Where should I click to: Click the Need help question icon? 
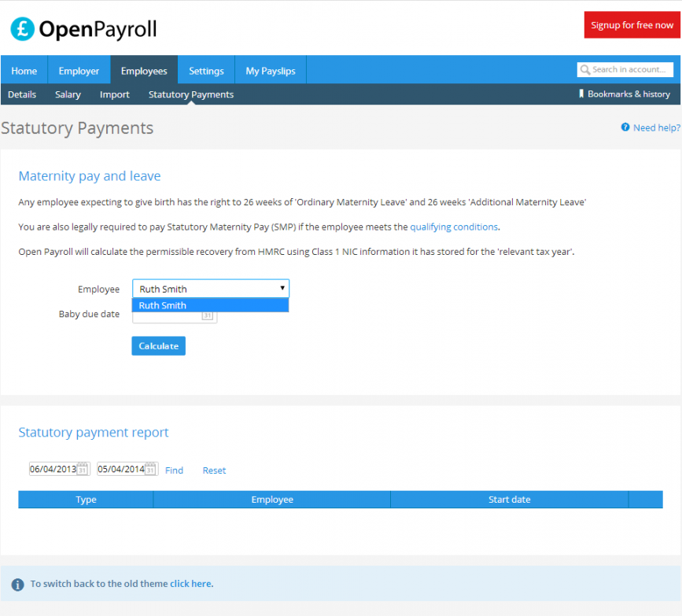click(x=625, y=127)
